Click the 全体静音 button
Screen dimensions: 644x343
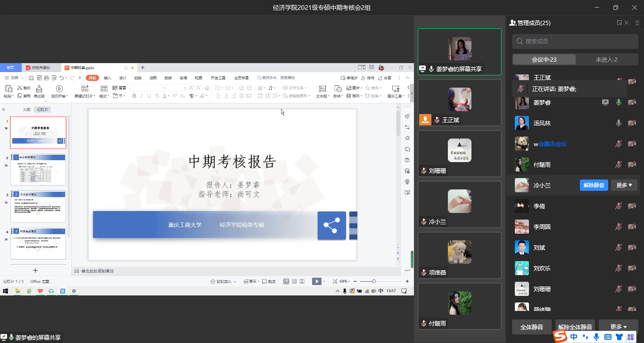[x=531, y=327]
